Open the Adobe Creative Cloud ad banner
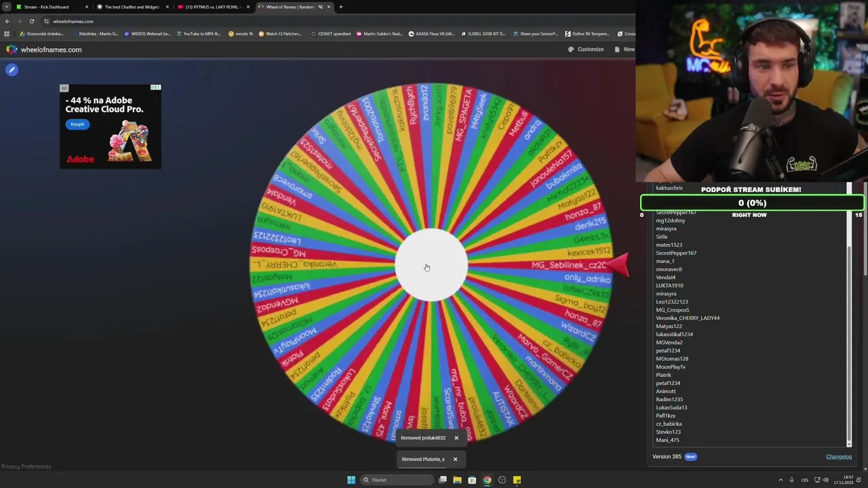 [x=111, y=127]
